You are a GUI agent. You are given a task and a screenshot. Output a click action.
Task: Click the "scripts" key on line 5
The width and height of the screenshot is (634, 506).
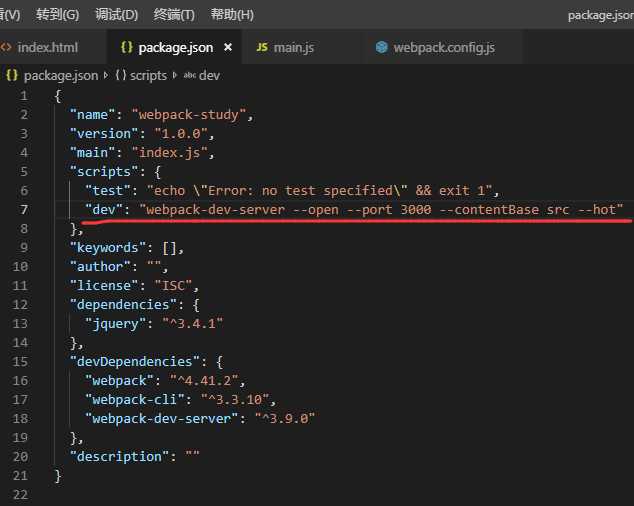pyautogui.click(x=104, y=172)
